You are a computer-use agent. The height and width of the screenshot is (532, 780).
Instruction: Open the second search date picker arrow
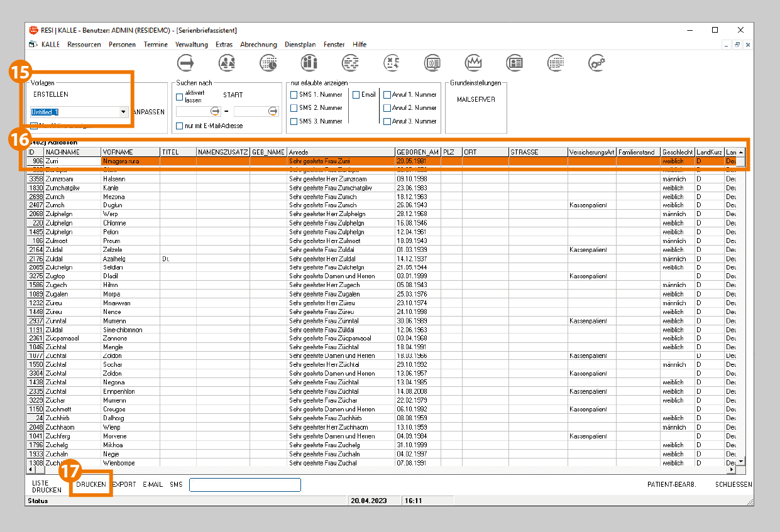[x=273, y=111]
